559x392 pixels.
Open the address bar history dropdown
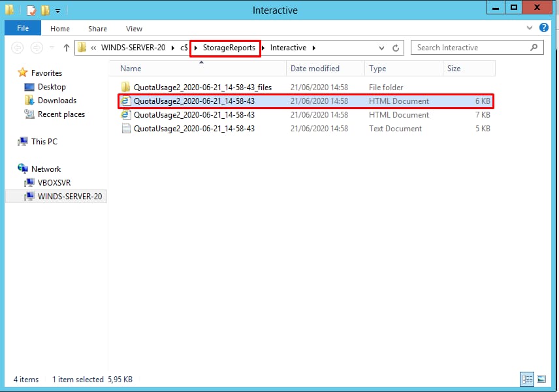(381, 47)
